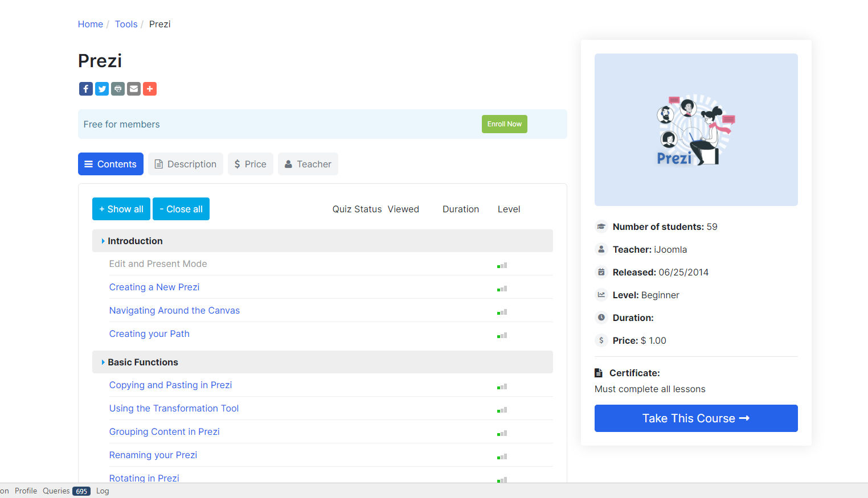Viewport: 868px width, 498px height.
Task: Click level icon for Navigating Around the Canvas
Action: 502,312
